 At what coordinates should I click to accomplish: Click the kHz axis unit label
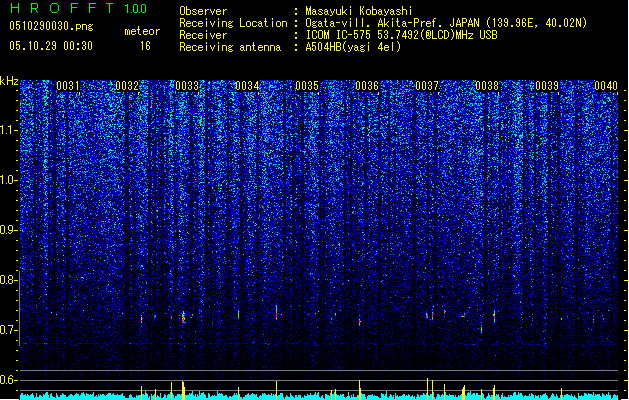click(9, 81)
